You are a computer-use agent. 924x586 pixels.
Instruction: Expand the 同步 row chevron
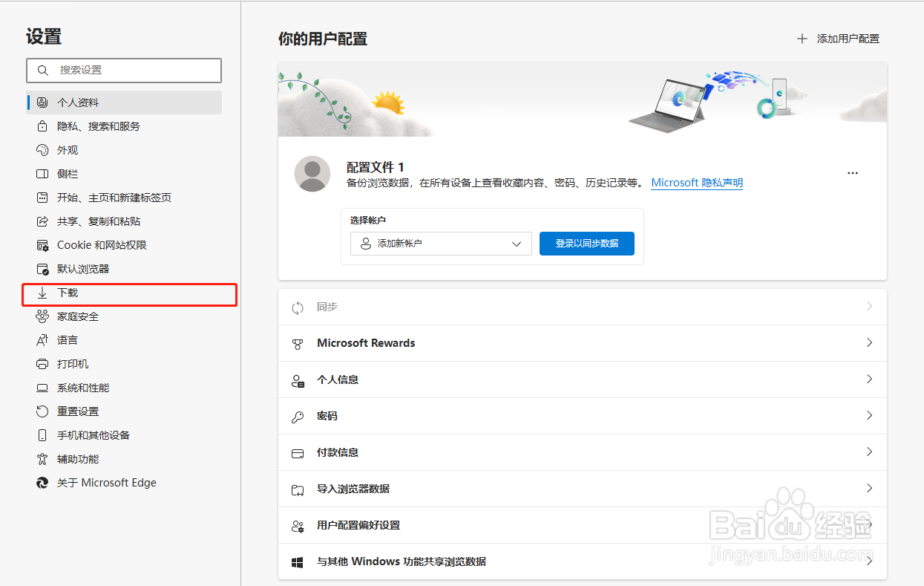869,306
